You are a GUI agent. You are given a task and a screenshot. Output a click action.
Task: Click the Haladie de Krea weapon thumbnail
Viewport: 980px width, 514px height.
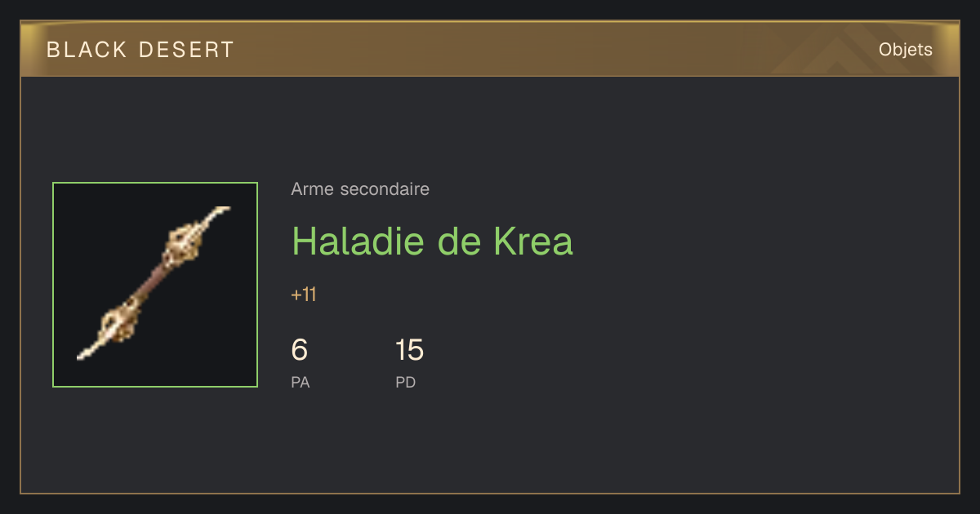point(155,285)
